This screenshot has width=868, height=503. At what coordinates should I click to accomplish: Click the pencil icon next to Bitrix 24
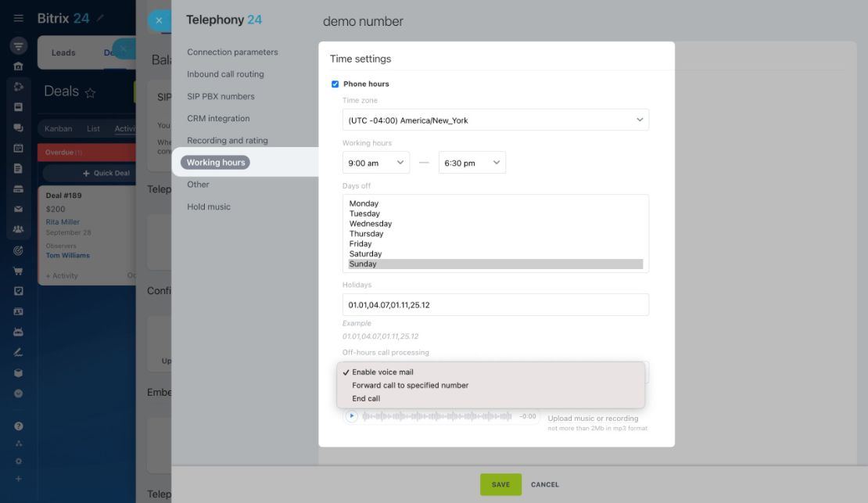100,18
